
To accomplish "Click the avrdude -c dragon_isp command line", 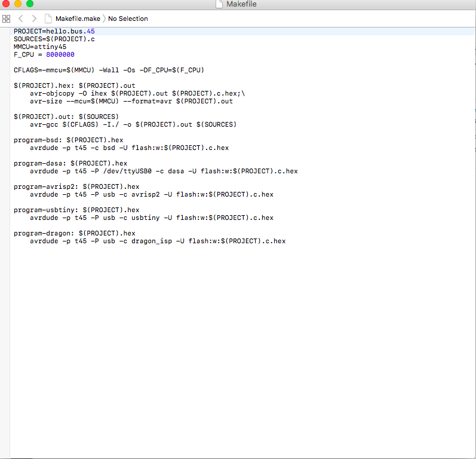I will 158,241.
